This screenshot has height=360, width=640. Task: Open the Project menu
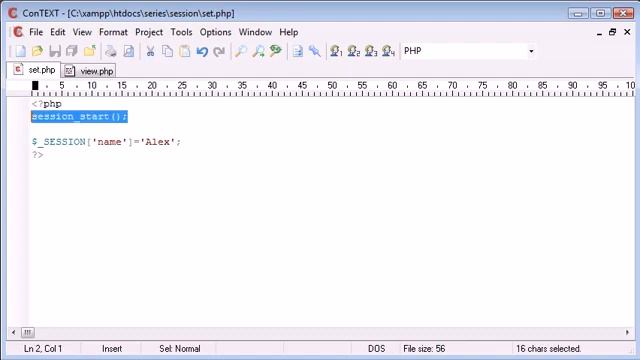[x=149, y=32]
